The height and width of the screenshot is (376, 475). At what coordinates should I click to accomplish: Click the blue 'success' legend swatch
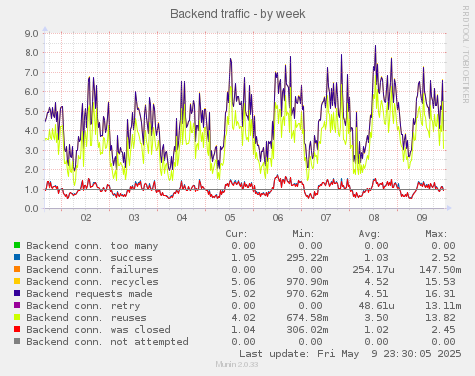tap(17, 257)
